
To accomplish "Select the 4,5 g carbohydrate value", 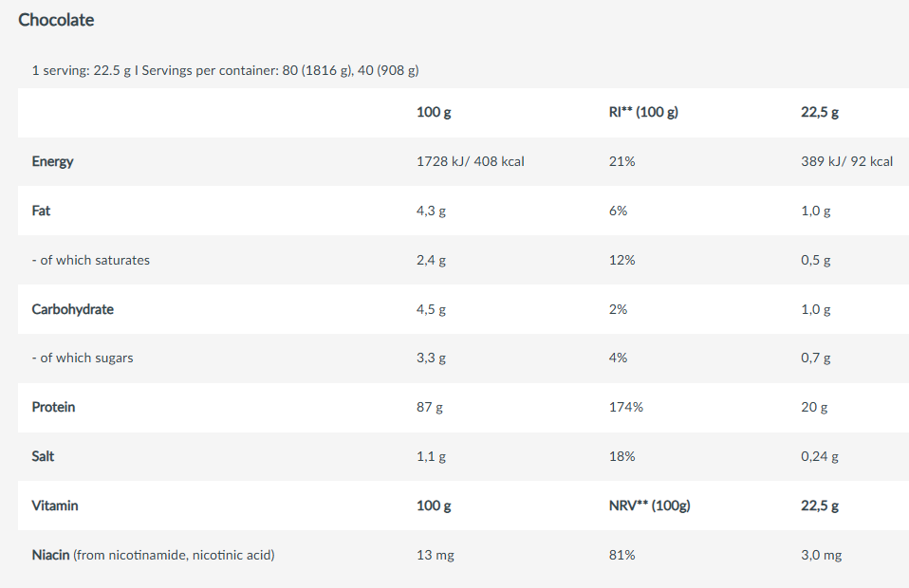I will pos(431,309).
